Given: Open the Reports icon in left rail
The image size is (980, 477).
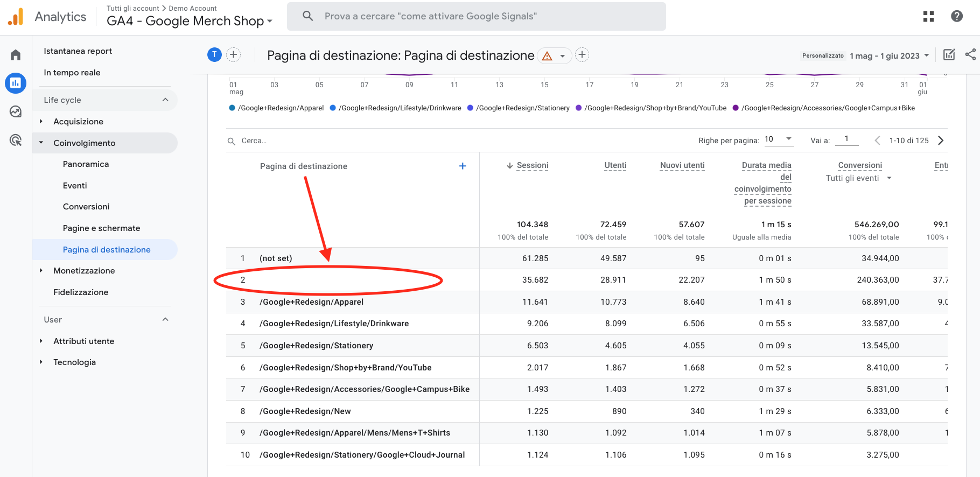Looking at the screenshot, I should 16,83.
